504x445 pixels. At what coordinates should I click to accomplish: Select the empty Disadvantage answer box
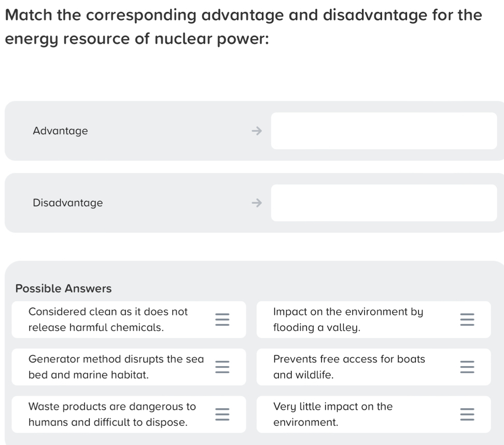pyautogui.click(x=384, y=203)
